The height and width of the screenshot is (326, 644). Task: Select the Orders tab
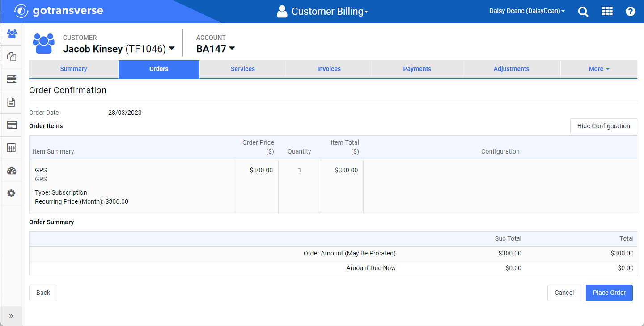159,69
